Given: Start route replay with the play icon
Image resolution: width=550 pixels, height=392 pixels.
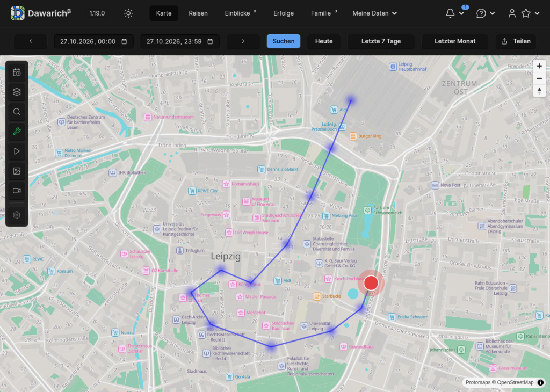Looking at the screenshot, I should tap(17, 151).
